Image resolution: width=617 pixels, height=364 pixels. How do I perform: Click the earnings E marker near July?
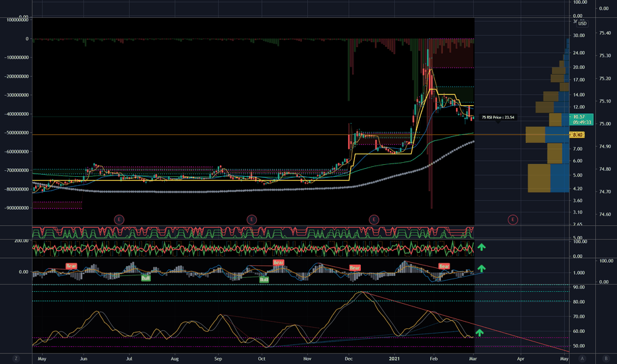[x=119, y=220]
